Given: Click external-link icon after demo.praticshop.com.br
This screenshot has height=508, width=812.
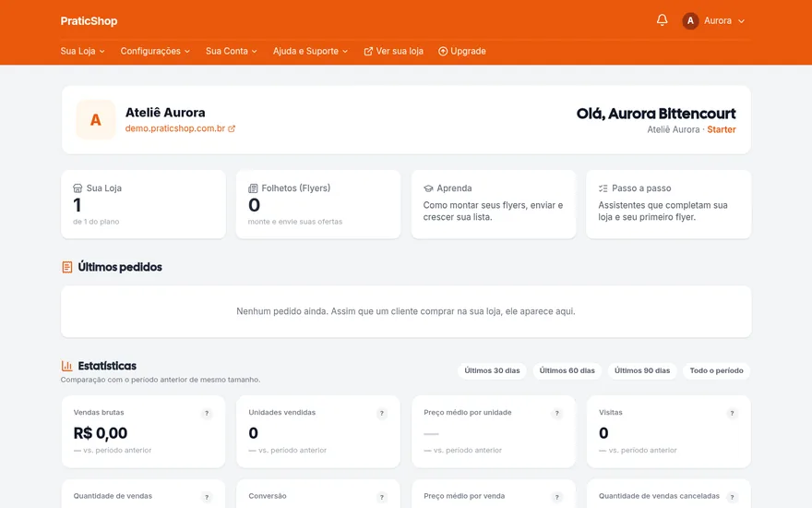Looking at the screenshot, I should pyautogui.click(x=232, y=128).
